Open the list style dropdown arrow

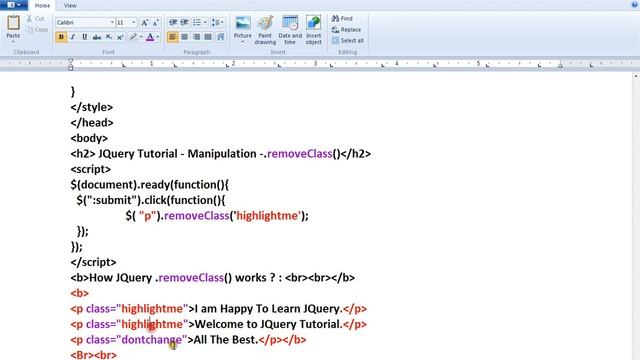205,22
